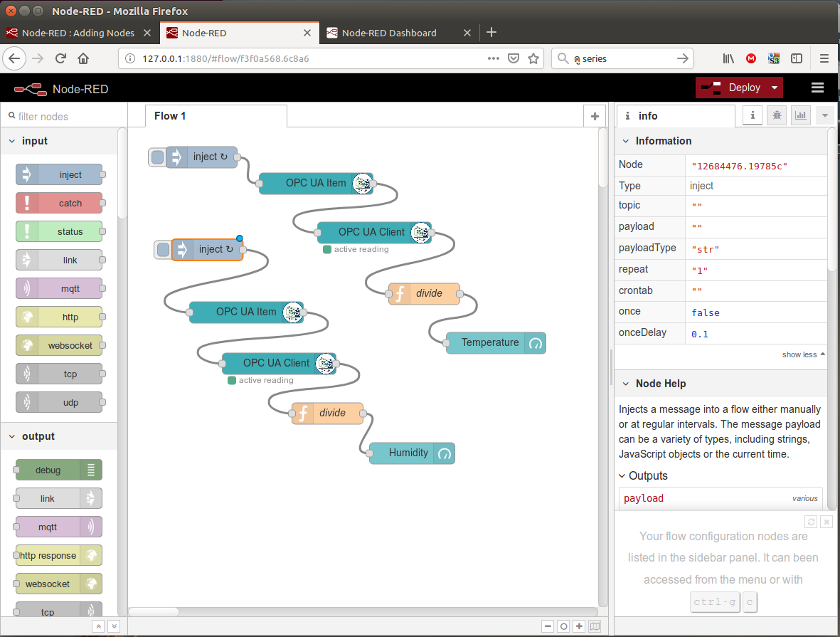Select the udp node in palette
840x637 pixels.
59,402
